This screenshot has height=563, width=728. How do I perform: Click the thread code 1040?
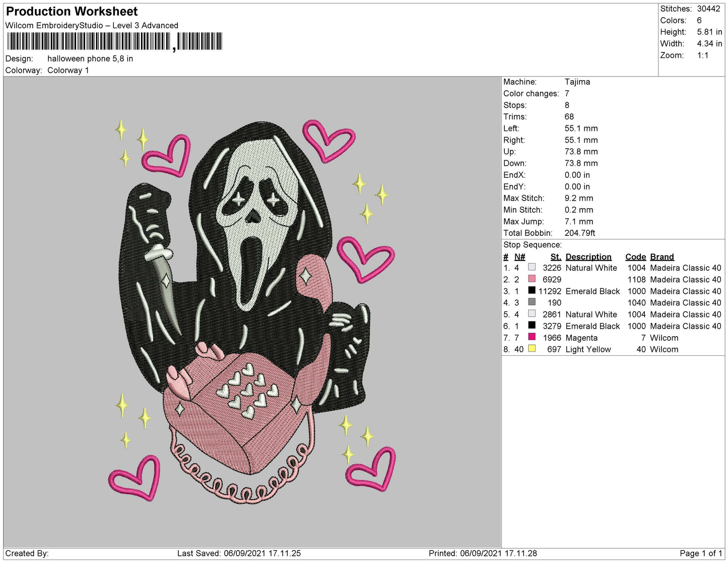pyautogui.click(x=636, y=302)
